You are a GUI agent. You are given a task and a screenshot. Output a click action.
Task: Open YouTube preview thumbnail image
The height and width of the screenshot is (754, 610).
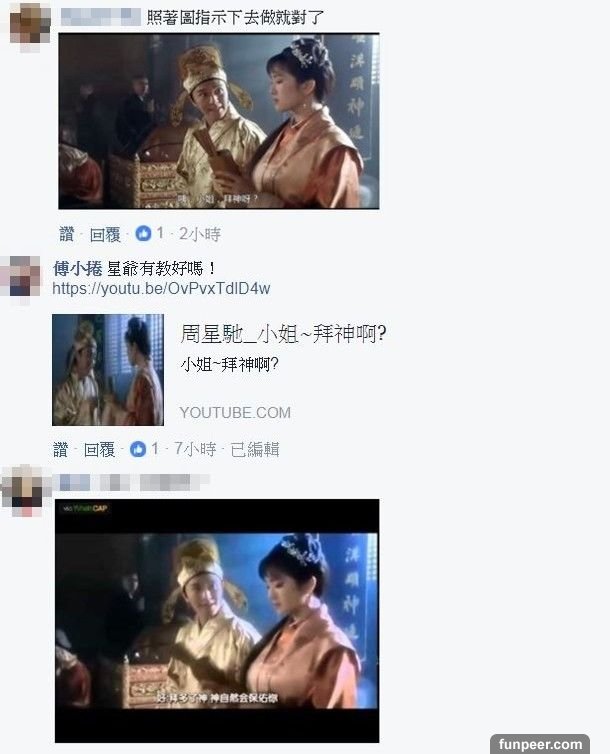click(108, 370)
